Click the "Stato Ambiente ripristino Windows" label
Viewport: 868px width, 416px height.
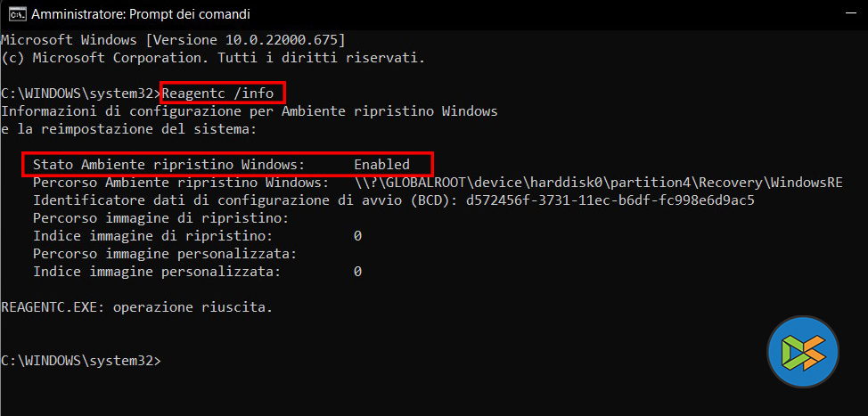pos(168,165)
